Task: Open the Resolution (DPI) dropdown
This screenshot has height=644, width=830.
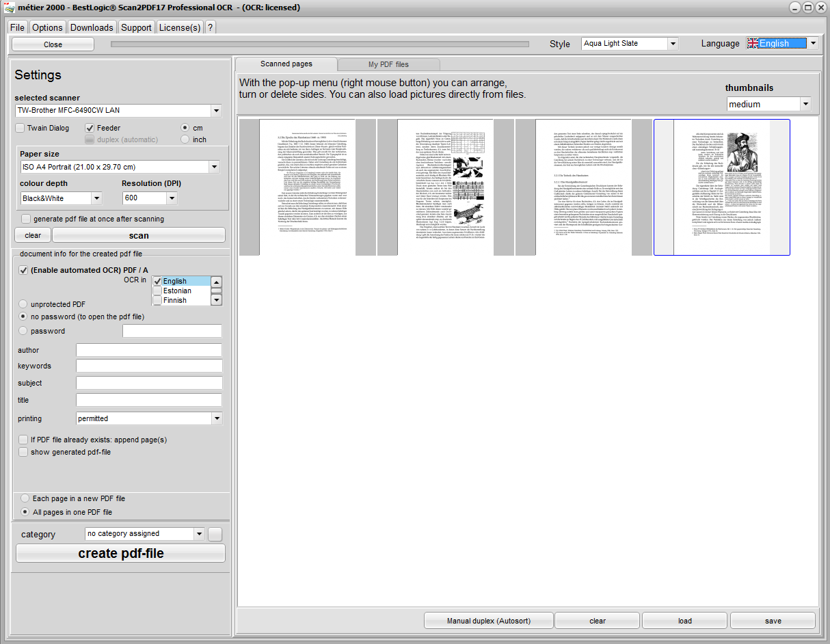Action: coord(172,198)
